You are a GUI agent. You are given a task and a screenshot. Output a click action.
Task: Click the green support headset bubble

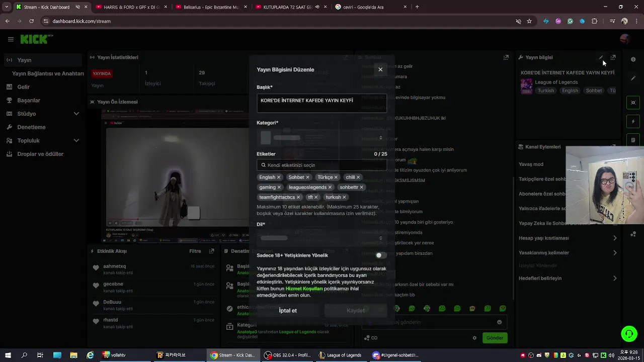pos(628,333)
